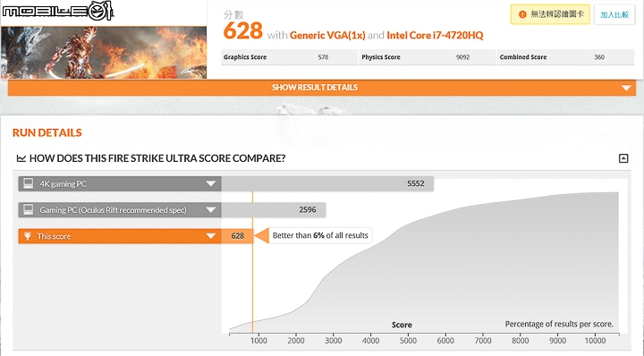Click the Generic VGA(1x) link
Screen dimensions: 644x356
point(327,35)
